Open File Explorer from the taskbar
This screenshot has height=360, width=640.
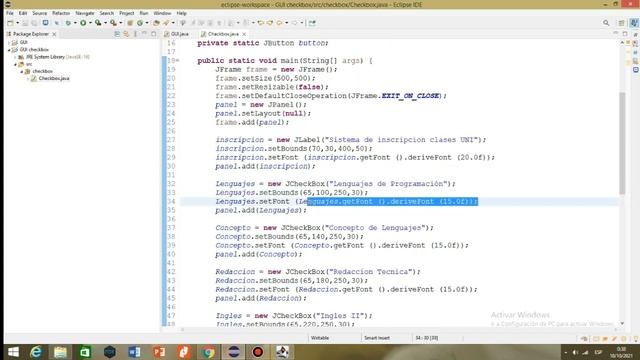60,352
